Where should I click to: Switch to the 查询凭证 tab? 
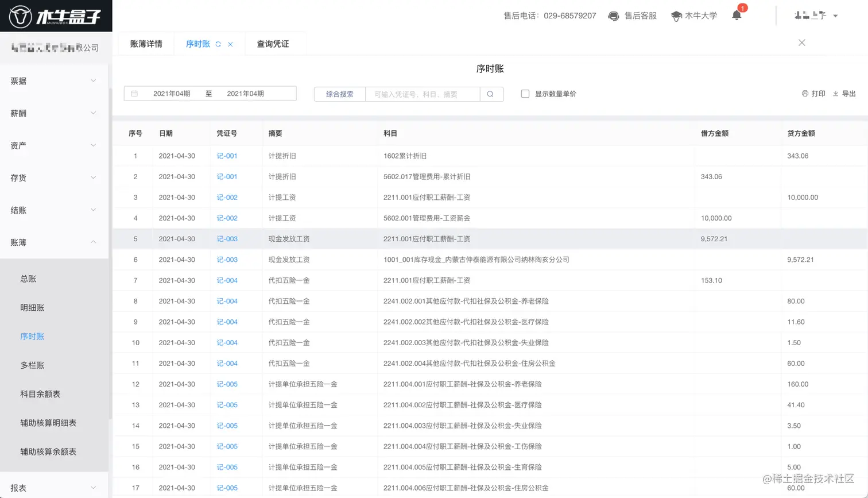273,44
